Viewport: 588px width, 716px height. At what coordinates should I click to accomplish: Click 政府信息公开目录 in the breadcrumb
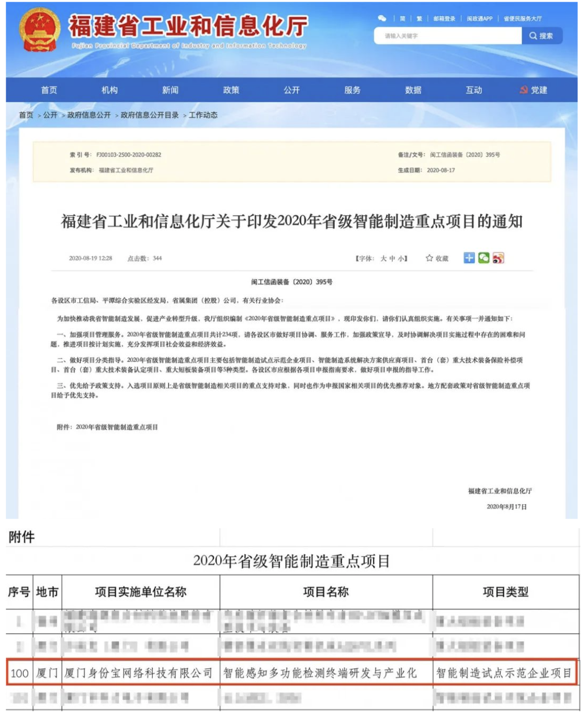click(150, 115)
